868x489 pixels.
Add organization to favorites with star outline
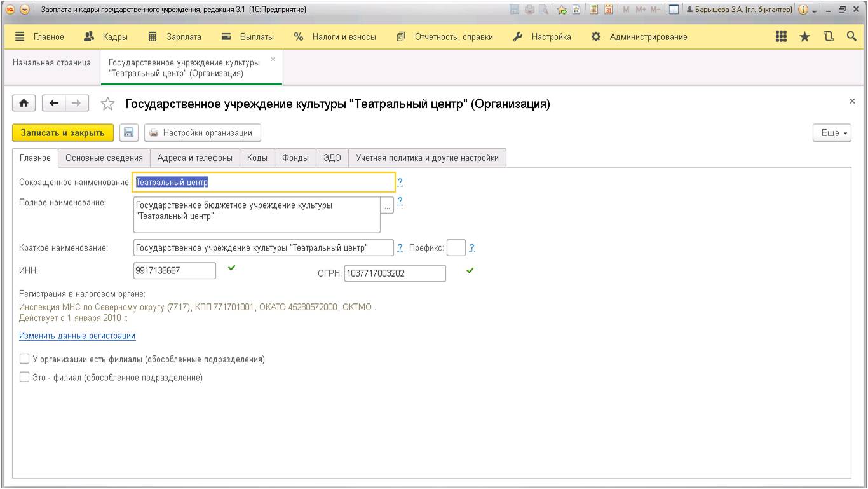(107, 104)
